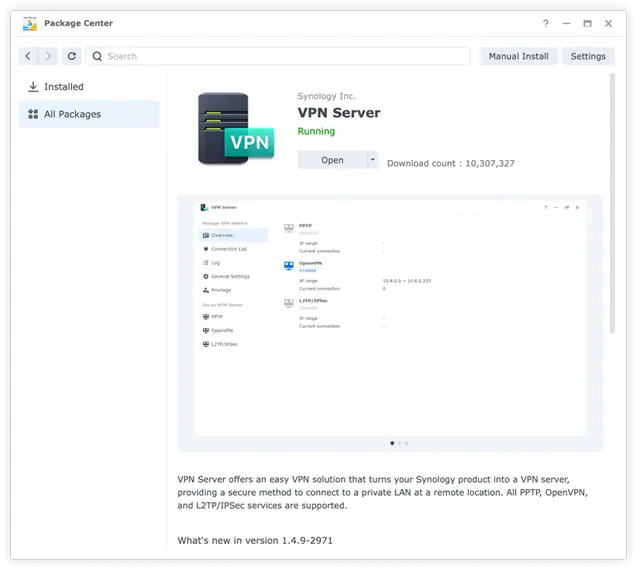Select the first screenshot carousel dot
This screenshot has height=569, width=636.
coord(391,442)
